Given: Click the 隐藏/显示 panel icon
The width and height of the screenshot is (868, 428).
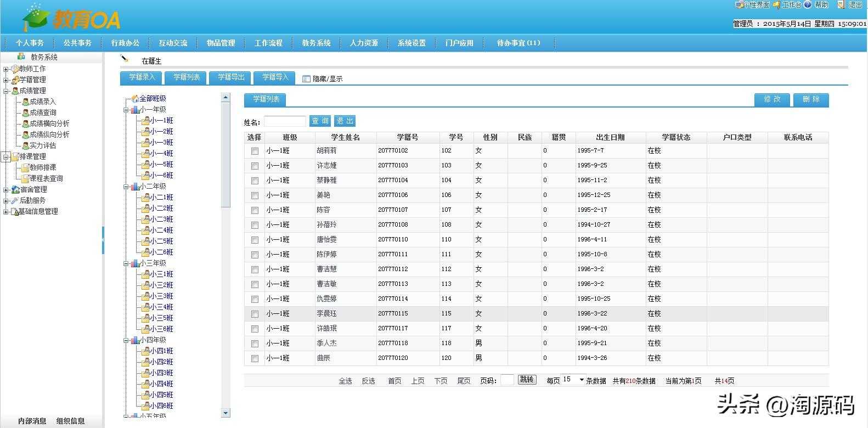Looking at the screenshot, I should [x=306, y=78].
